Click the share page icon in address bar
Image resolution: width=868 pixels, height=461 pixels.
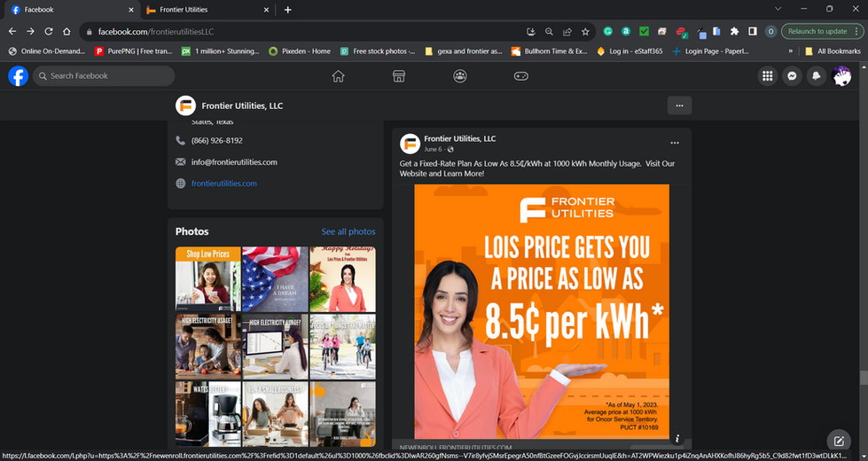(x=567, y=32)
